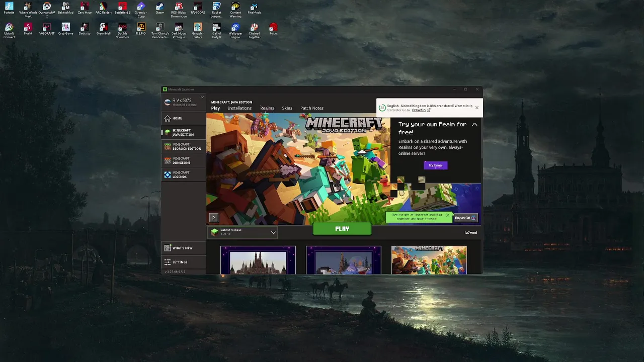Open the PANICORE desktop shortcut
Image resolution: width=644 pixels, height=362 pixels.
[198, 9]
